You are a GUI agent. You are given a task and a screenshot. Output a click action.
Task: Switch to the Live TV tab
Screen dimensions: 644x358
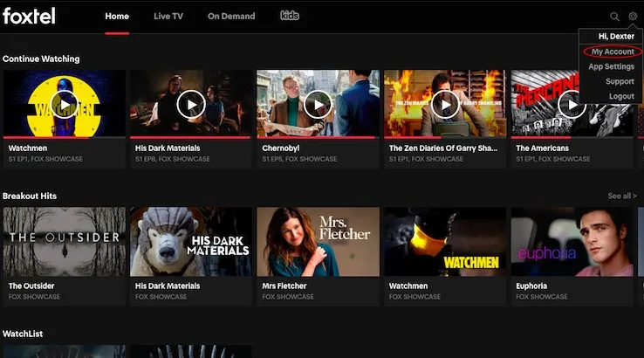point(168,17)
